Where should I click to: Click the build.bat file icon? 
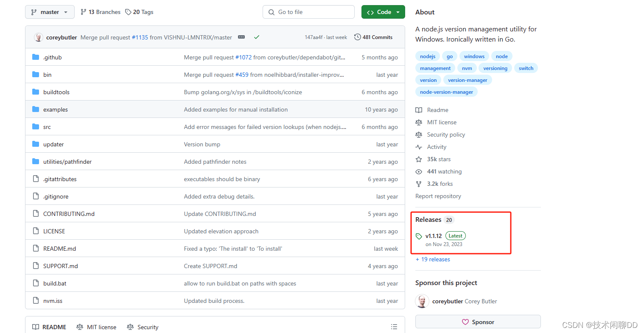pos(36,283)
